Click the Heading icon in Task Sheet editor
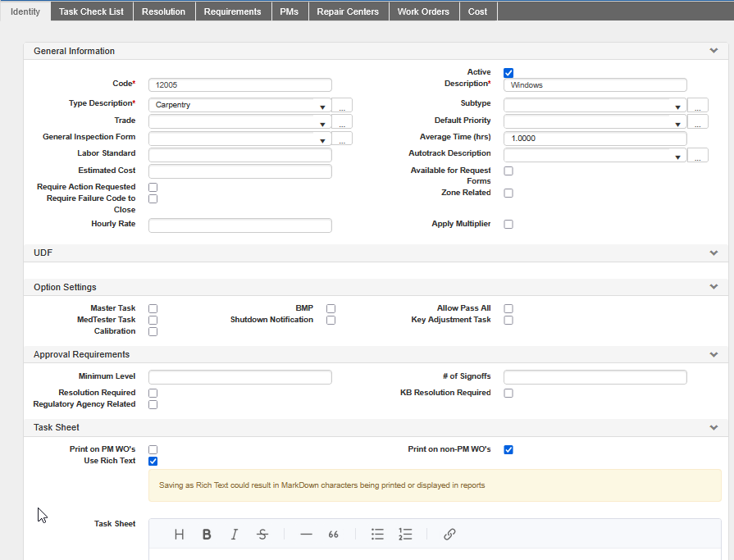Viewport: 734px width, 560px height. click(x=179, y=535)
